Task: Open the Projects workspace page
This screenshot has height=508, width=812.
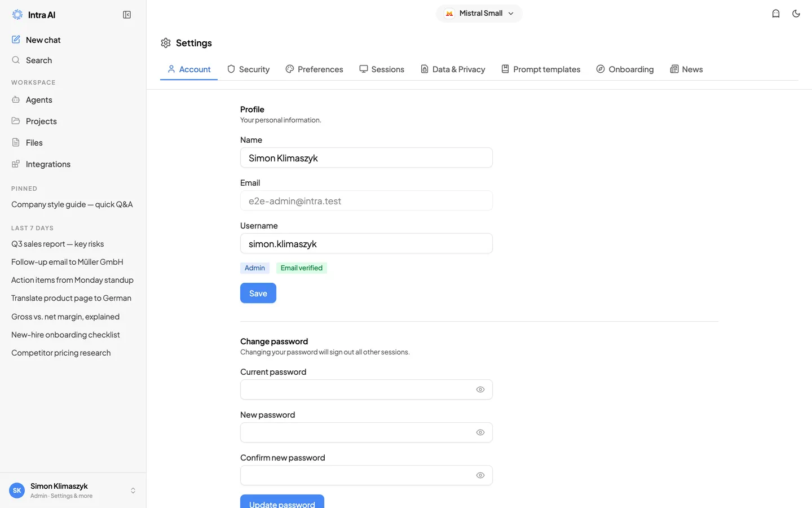Action: 73,121
